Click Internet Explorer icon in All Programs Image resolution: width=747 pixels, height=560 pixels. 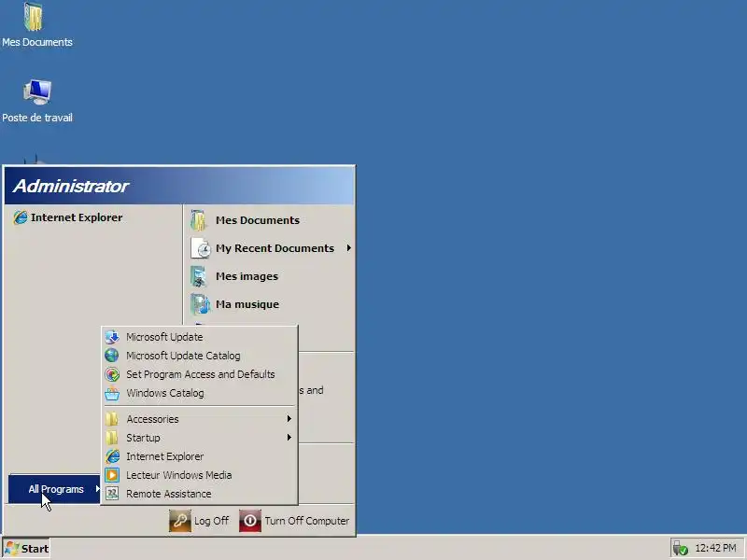click(x=112, y=456)
